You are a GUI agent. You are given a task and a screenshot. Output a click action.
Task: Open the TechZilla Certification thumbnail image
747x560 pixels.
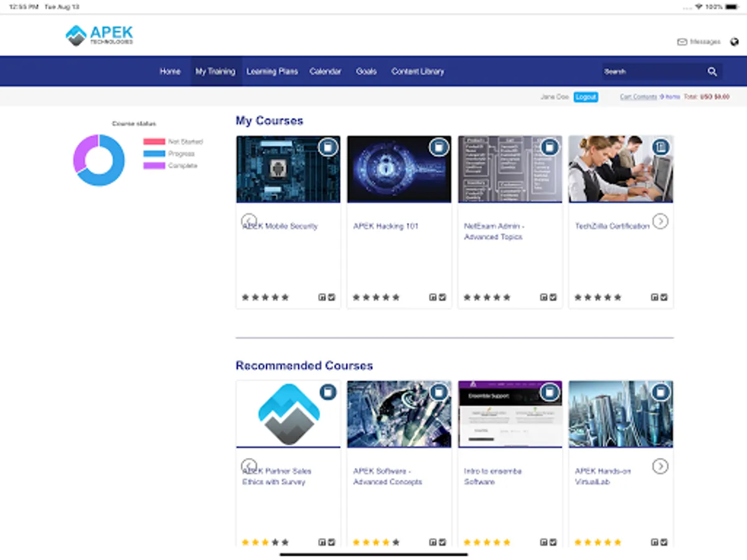point(621,169)
